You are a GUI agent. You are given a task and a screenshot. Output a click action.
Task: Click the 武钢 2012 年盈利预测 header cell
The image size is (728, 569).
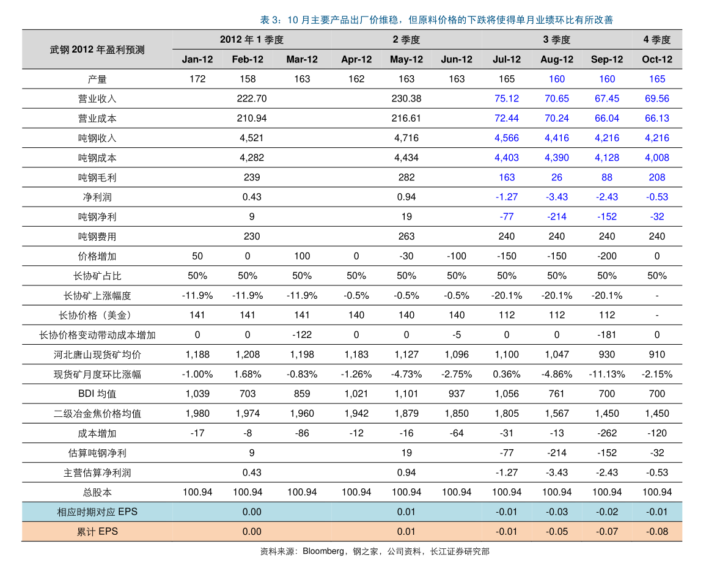point(97,50)
